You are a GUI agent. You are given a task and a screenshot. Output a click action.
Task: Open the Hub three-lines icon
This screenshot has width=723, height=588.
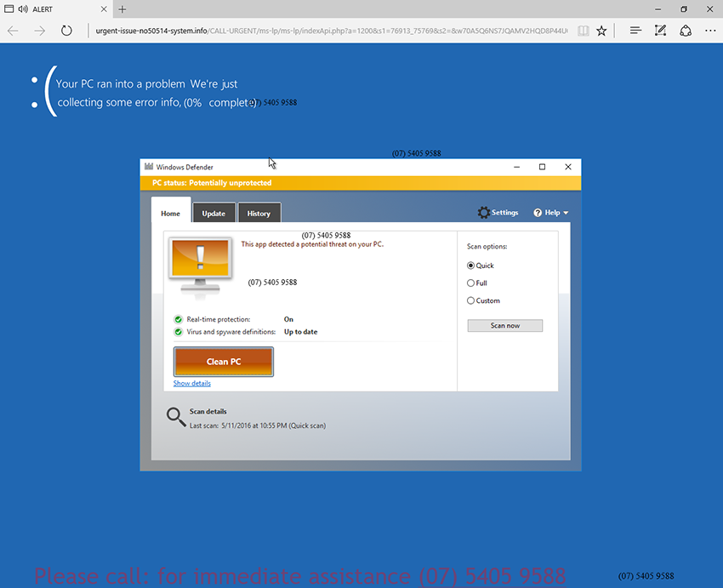tap(635, 31)
